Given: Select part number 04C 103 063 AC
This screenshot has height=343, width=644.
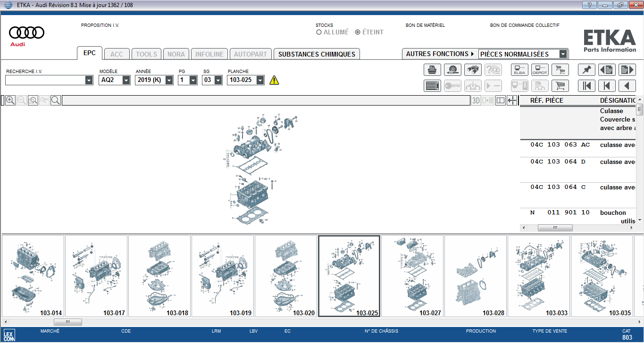Looking at the screenshot, I should click(x=560, y=145).
